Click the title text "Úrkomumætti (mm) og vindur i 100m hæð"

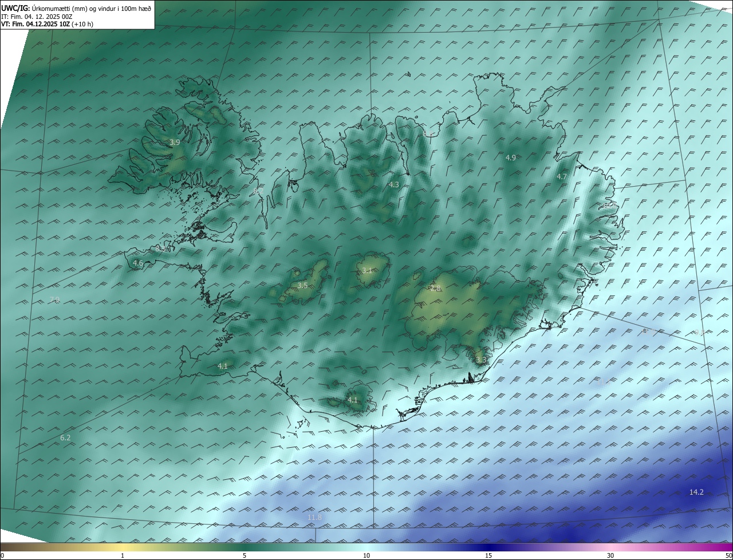92,8
